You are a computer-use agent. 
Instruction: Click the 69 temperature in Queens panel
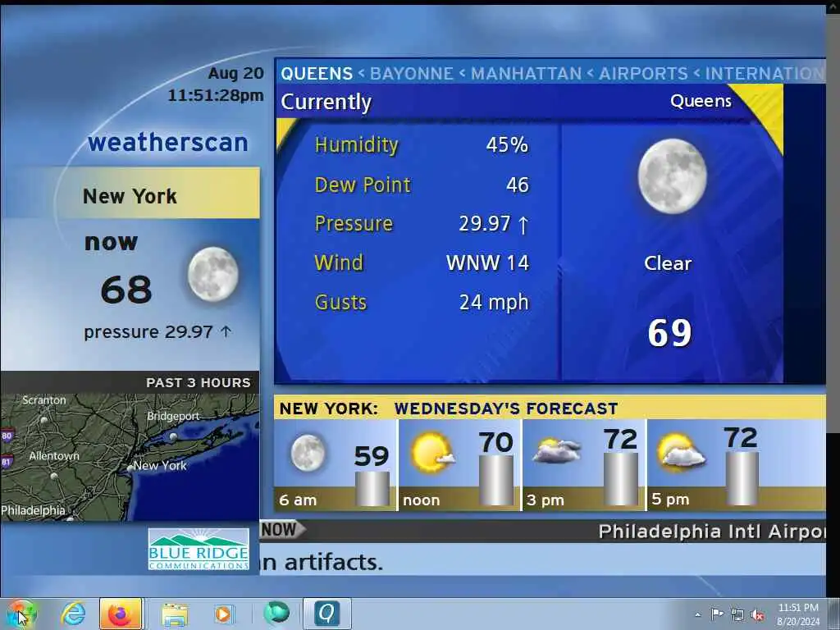click(669, 333)
